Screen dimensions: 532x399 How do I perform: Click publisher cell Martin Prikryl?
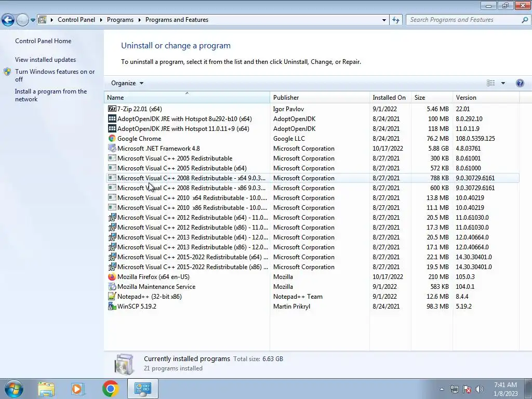(291, 307)
